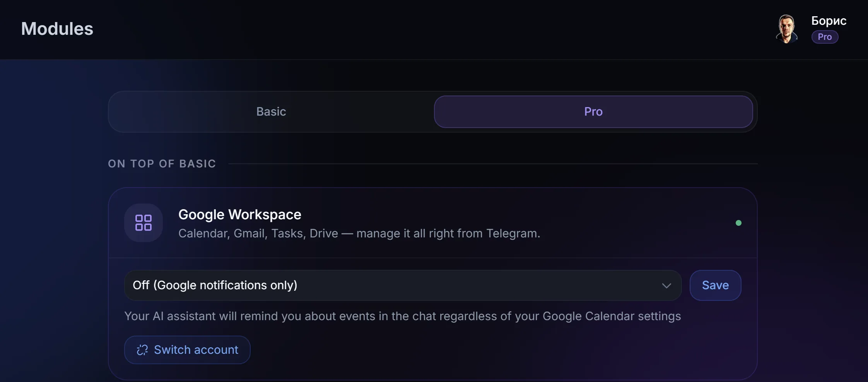Click the AI assistant reminder hint text
Screen dimensions: 868x382
tap(402, 316)
